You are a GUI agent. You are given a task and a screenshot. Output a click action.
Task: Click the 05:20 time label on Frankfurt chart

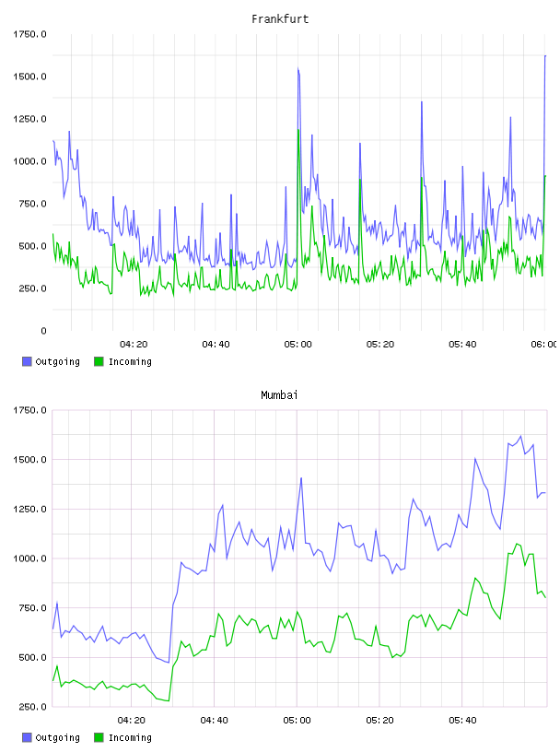[x=380, y=345]
